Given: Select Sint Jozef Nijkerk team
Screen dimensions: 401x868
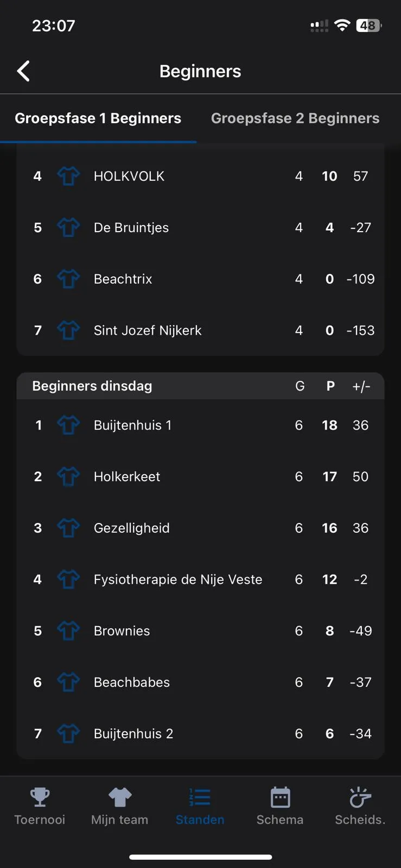Looking at the screenshot, I should 148,330.
